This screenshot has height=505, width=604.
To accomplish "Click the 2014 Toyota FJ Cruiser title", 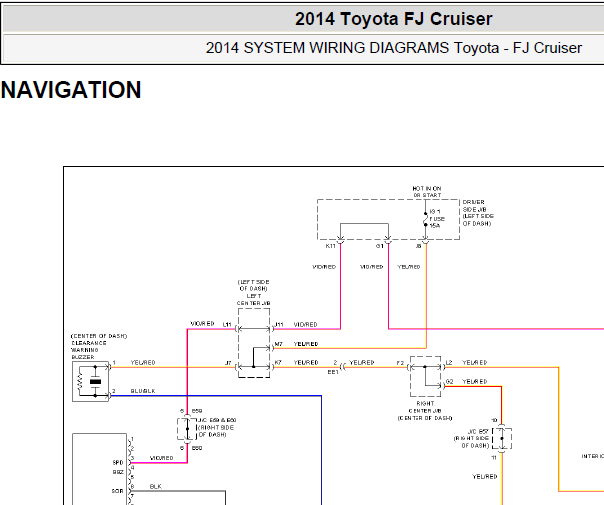I will tap(394, 19).
